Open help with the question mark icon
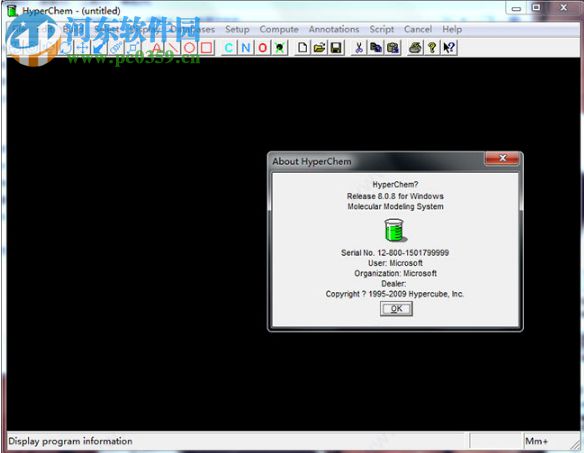 point(432,48)
